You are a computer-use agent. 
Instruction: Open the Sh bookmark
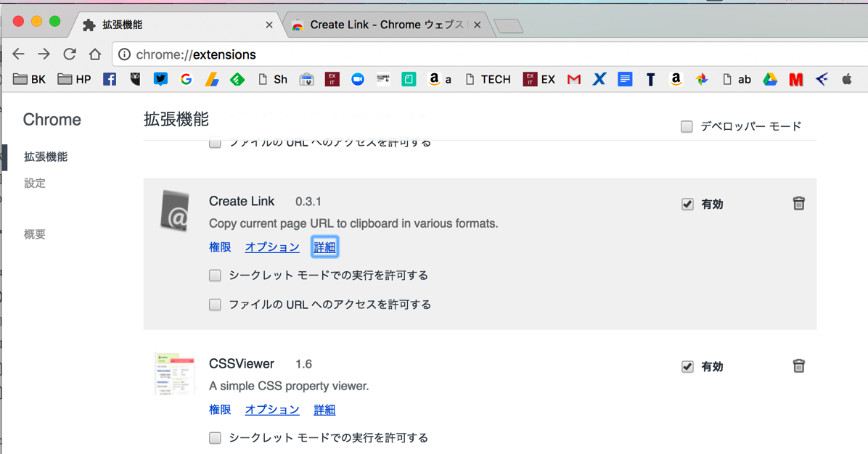tap(273, 79)
